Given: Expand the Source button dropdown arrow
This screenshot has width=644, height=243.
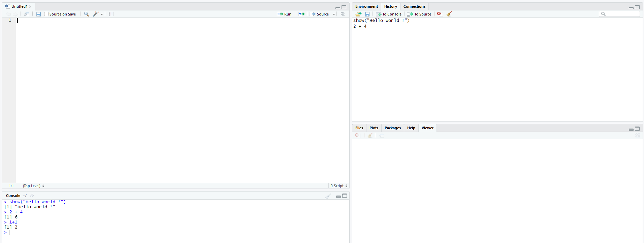Looking at the screenshot, I should coord(334,14).
